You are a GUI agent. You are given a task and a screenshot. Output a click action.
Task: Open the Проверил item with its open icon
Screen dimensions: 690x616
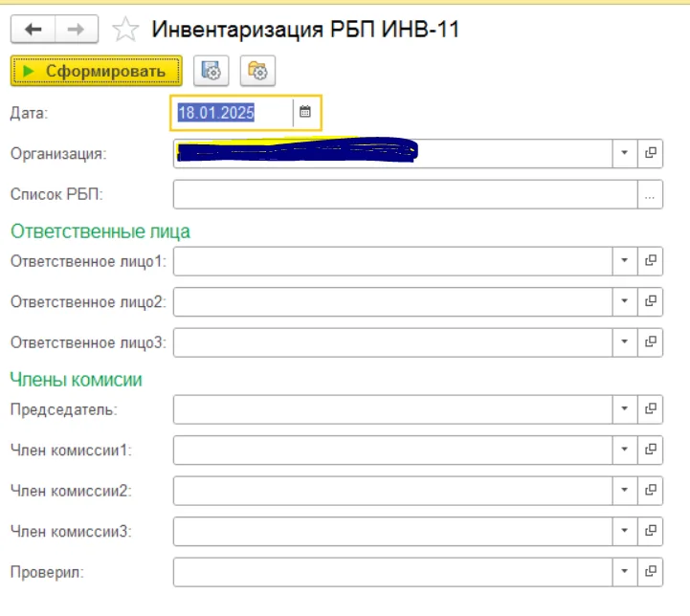coord(651,572)
